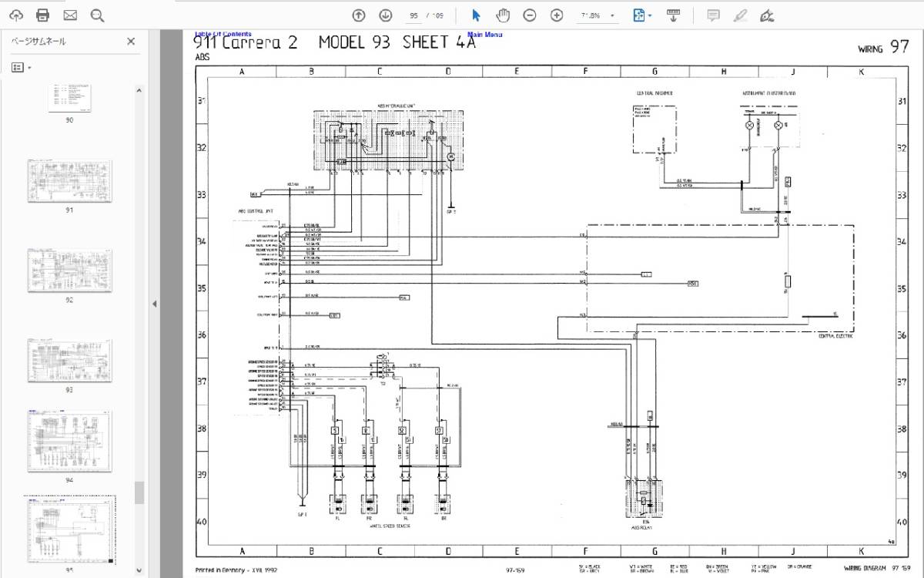The image size is (924, 578).
Task: Close the page thumbnails panel
Action: 131,42
